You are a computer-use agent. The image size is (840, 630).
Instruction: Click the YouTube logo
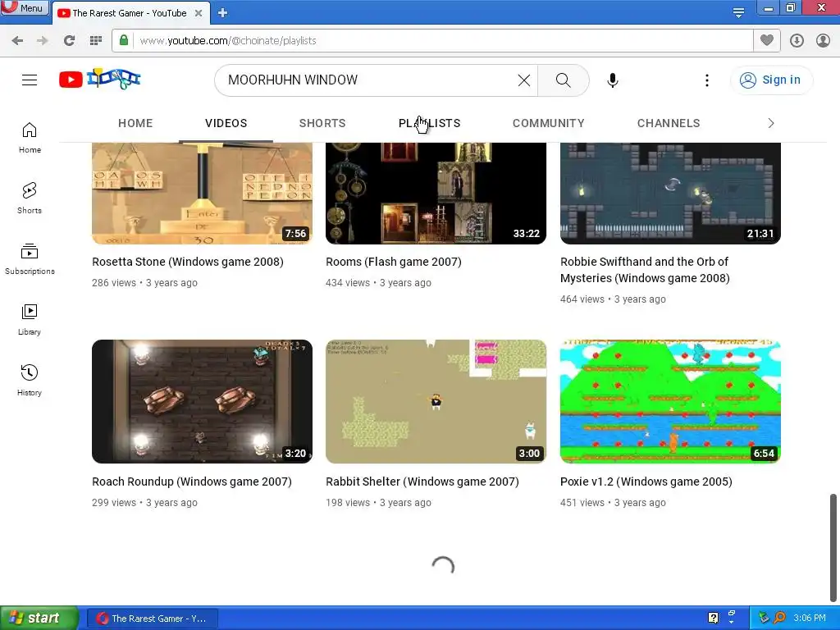coord(99,80)
